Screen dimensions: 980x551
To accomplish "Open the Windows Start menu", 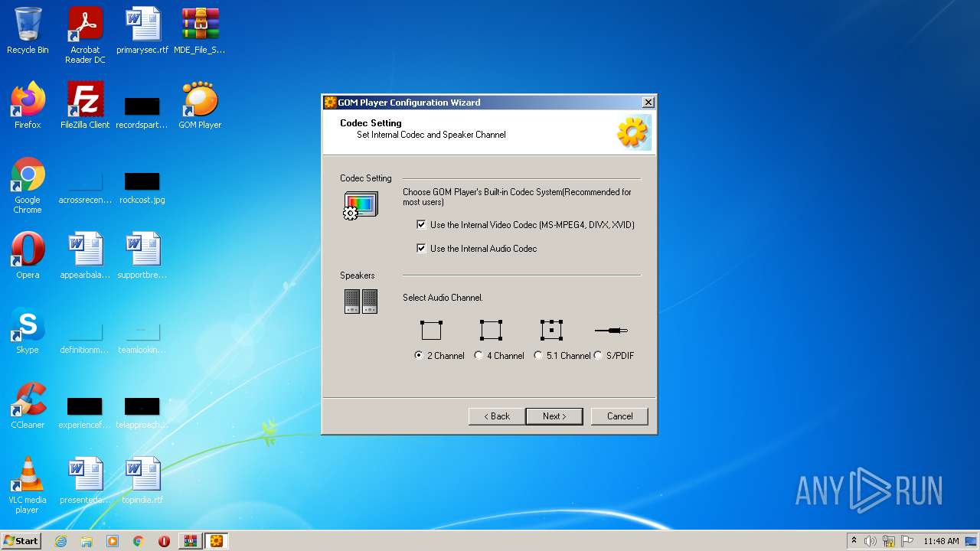I will [21, 541].
